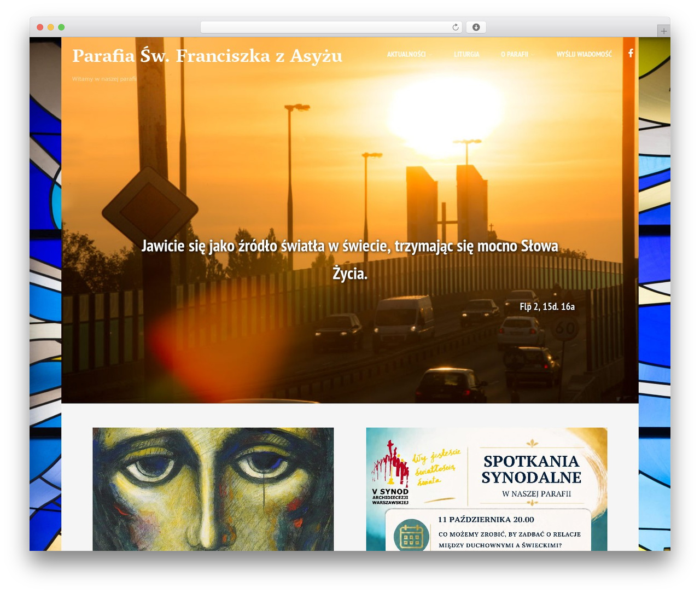This screenshot has width=700, height=593.
Task: Reload the page using the refresh icon
Action: pyautogui.click(x=456, y=27)
